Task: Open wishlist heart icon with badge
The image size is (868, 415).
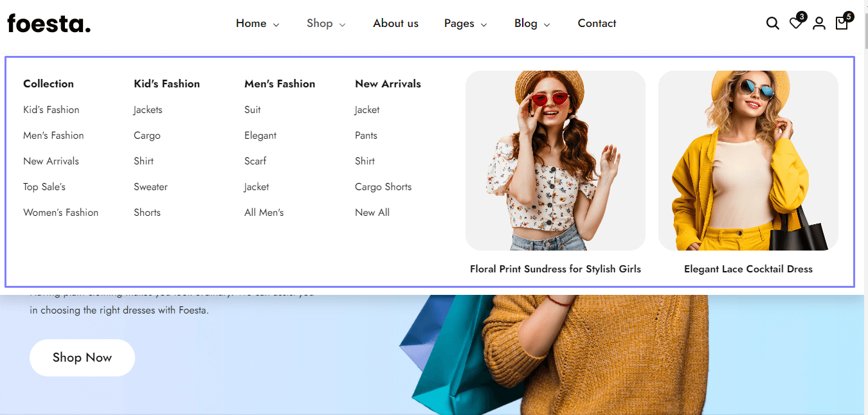Action: pyautogui.click(x=795, y=24)
